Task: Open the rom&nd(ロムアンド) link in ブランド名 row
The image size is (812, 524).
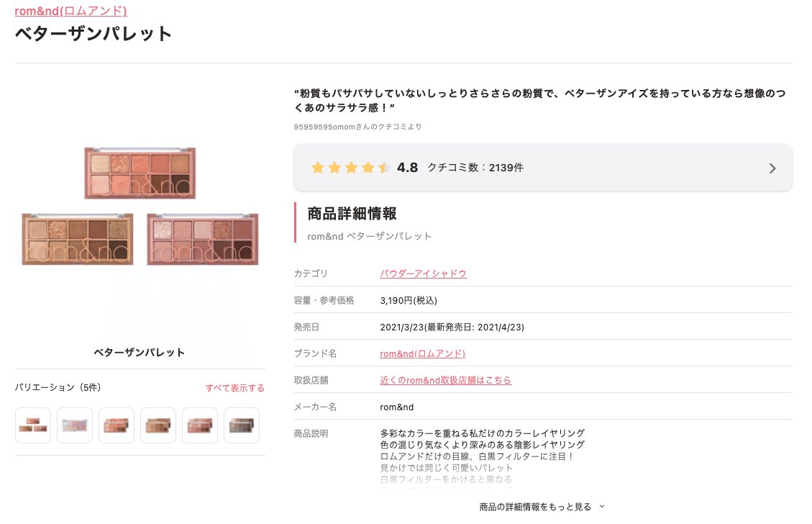Action: point(423,354)
